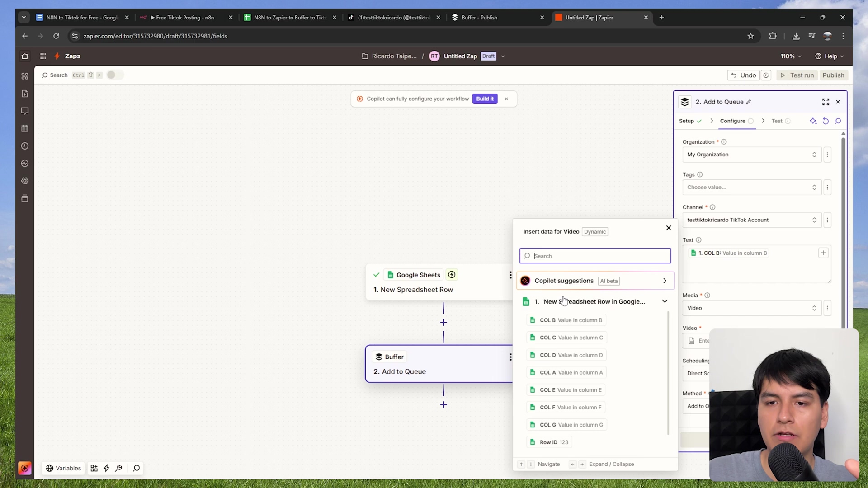868x488 pixels.
Task: Click the wrench tools icon in bottom toolbar
Action: (119, 468)
